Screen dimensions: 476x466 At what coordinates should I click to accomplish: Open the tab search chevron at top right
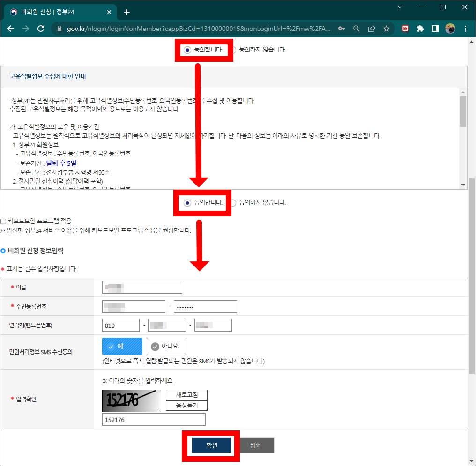(400, 8)
